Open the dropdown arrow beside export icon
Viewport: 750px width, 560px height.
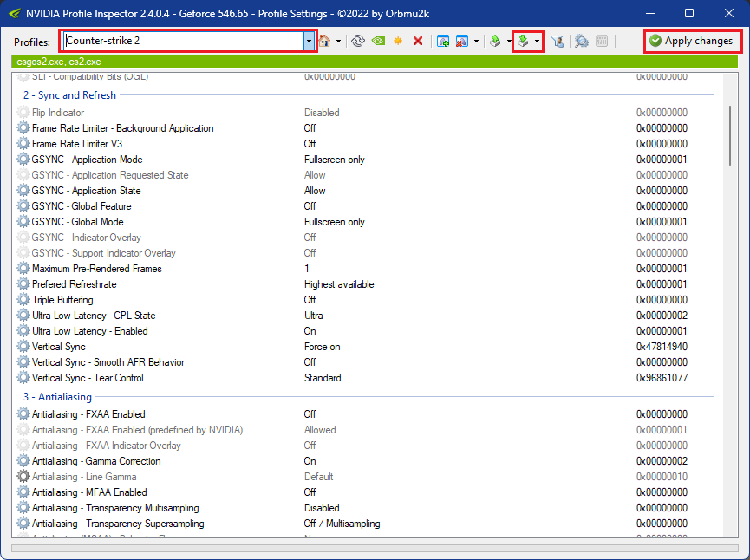tap(509, 41)
